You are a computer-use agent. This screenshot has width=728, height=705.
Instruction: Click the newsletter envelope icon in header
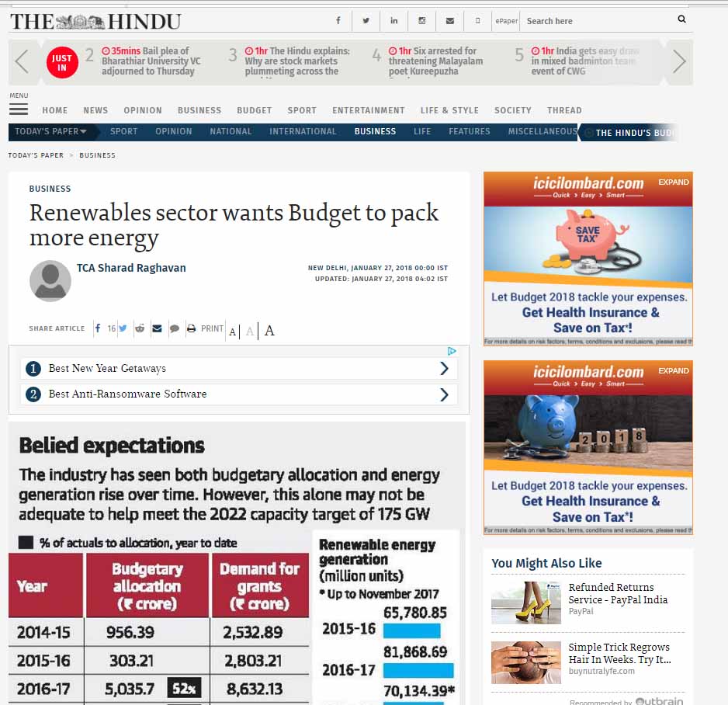450,21
